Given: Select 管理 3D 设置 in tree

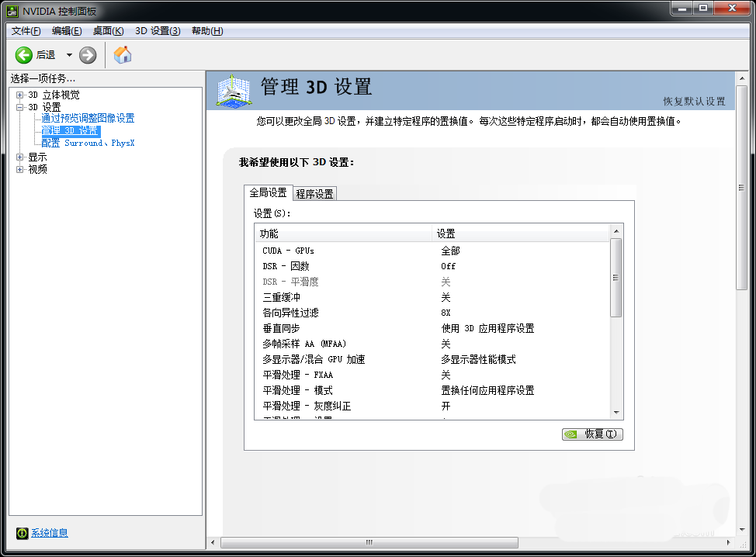Looking at the screenshot, I should pos(71,130).
